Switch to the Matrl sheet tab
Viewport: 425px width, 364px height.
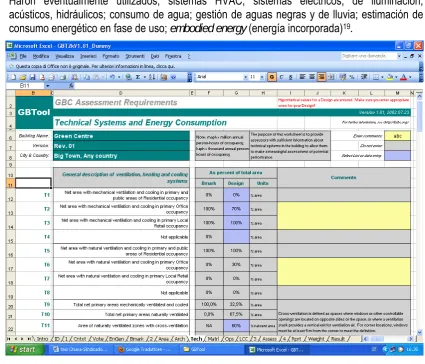coord(213,339)
